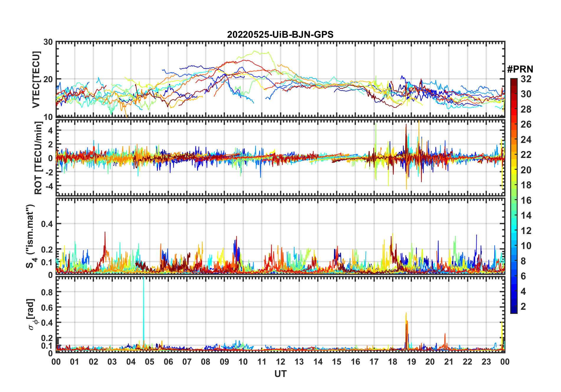
Task: Choose the 14 label on PRN colorbar
Action: click(x=526, y=215)
